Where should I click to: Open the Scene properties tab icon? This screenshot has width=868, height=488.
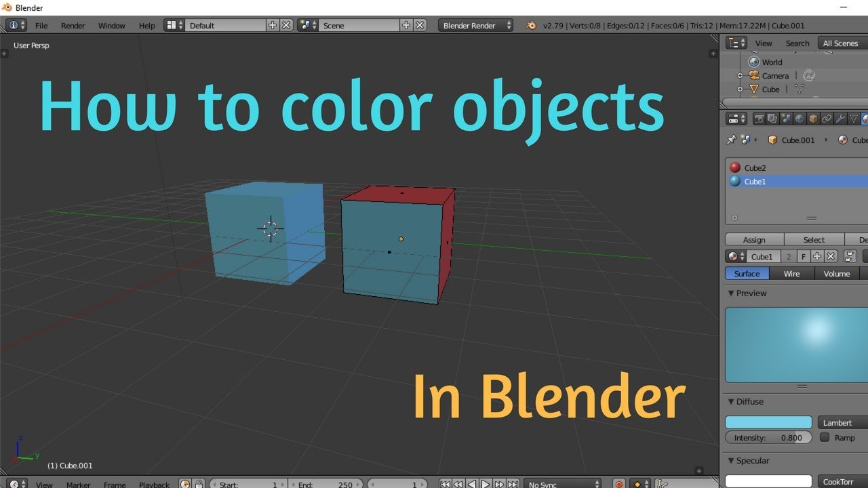click(786, 119)
